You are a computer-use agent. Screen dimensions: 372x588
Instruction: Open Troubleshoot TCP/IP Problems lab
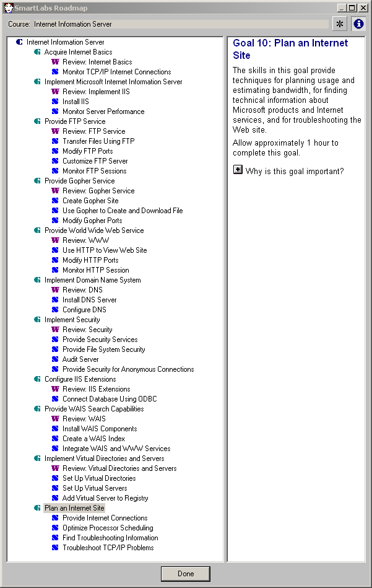[108, 548]
